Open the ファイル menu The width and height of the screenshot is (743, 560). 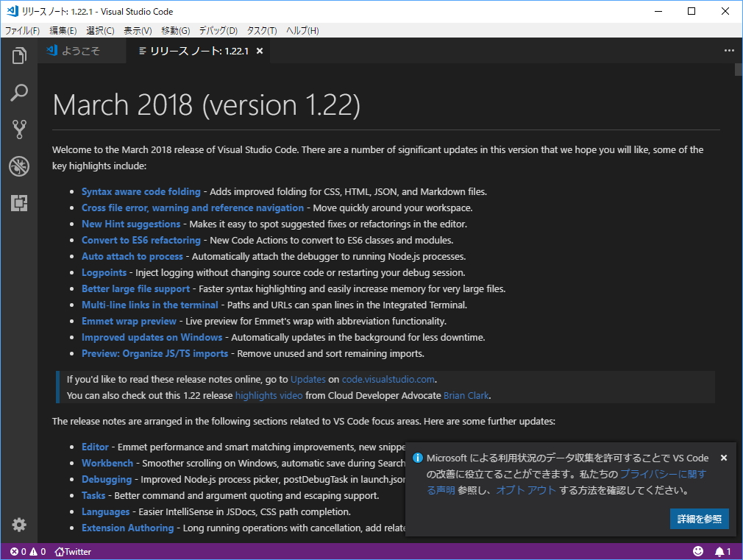(21, 31)
